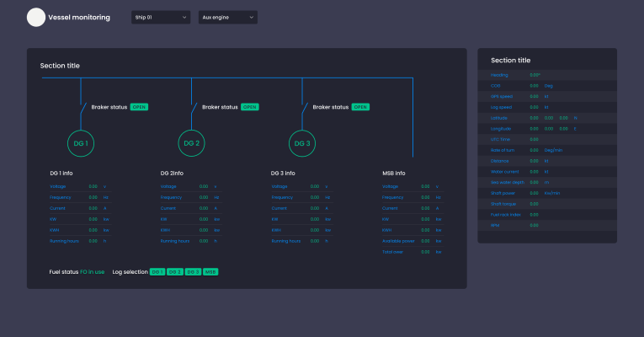The image size is (644, 337).
Task: Toggle DG 1 breaker OPEN status badge
Action: [139, 107]
